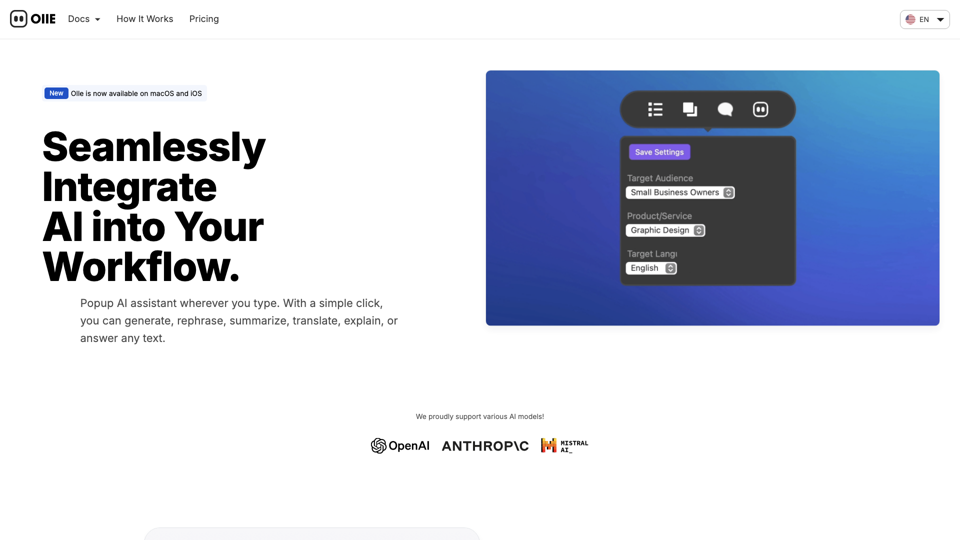
Task: Click the Olle logo in the navbar
Action: 33,19
